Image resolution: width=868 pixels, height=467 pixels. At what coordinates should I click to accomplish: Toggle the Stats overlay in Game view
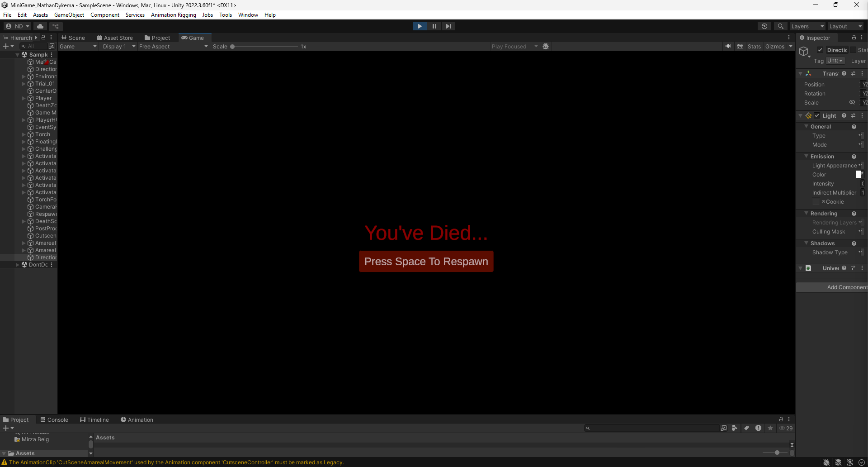pyautogui.click(x=754, y=46)
